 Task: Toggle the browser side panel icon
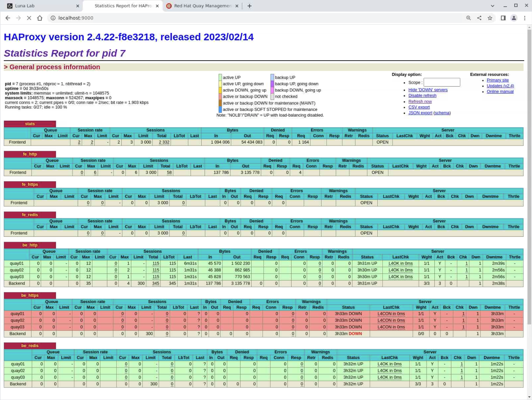click(503, 18)
